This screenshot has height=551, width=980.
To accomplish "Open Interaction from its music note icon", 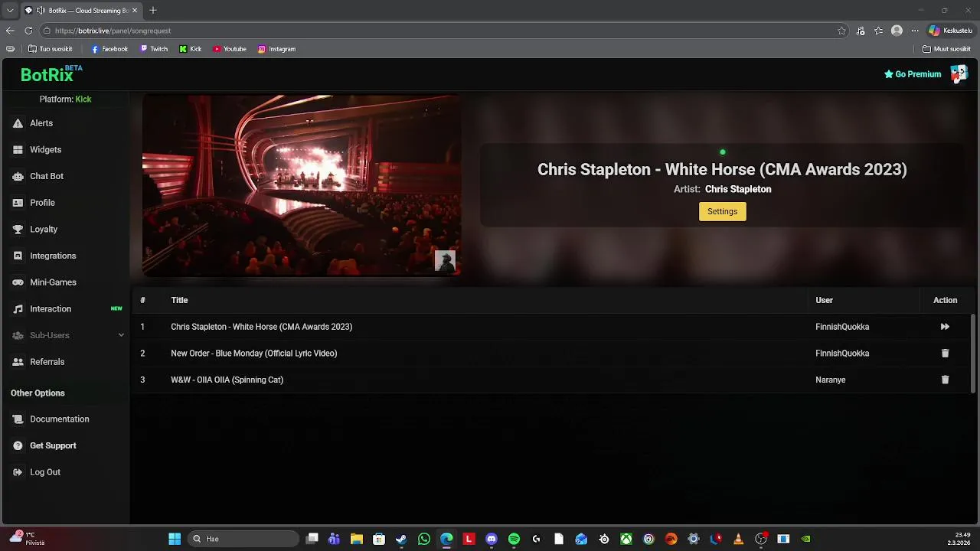I will click(x=18, y=309).
